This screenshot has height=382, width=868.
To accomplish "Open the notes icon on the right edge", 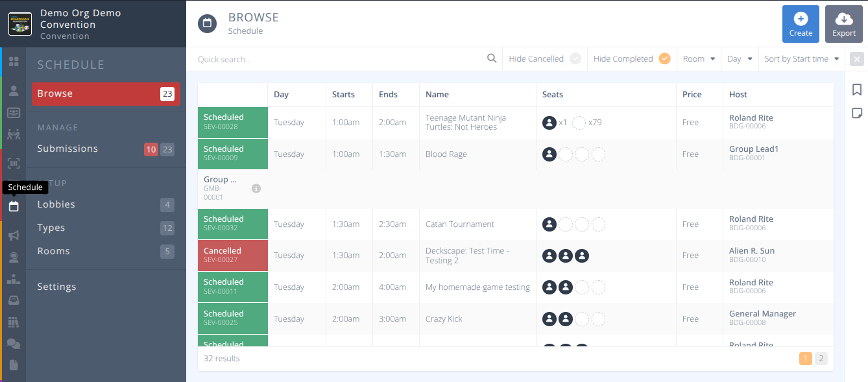I will [x=857, y=113].
